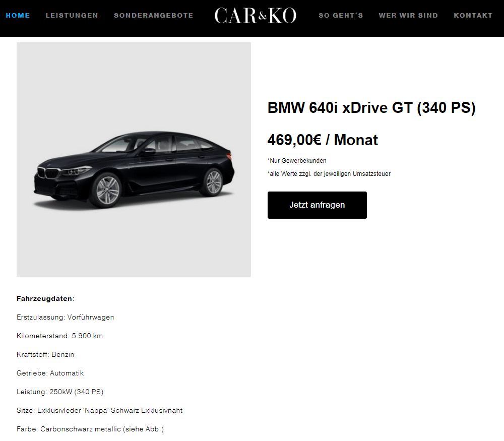The image size is (504, 441).
Task: Click the Leistung 250kW line
Action: 60,392
